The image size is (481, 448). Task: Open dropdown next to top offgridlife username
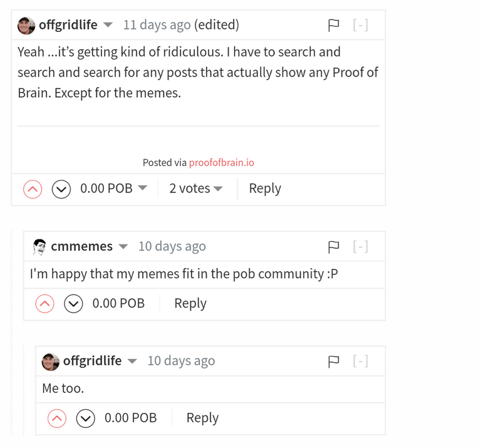coord(108,25)
